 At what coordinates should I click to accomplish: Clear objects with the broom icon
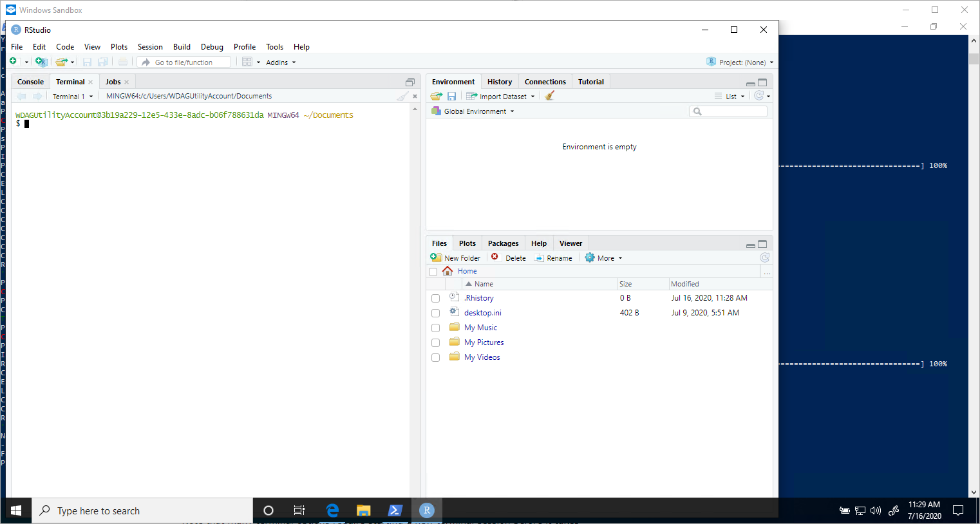549,95
